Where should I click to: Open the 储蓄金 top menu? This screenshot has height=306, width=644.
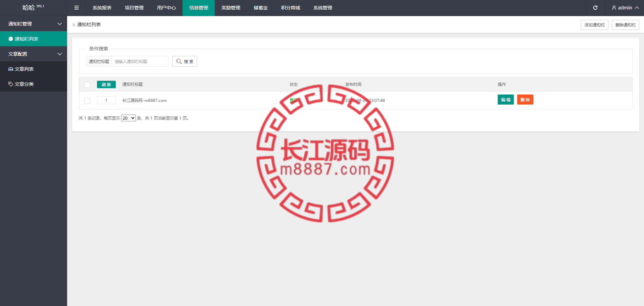261,8
